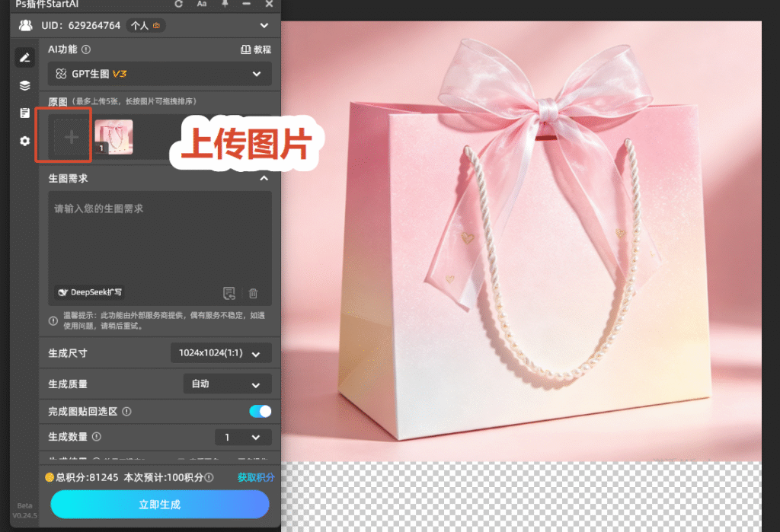Click the 获取积分 link

point(256,477)
